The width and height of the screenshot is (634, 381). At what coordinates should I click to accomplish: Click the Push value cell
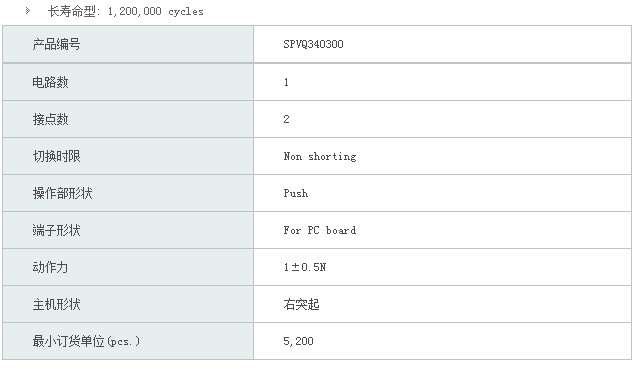(442, 193)
